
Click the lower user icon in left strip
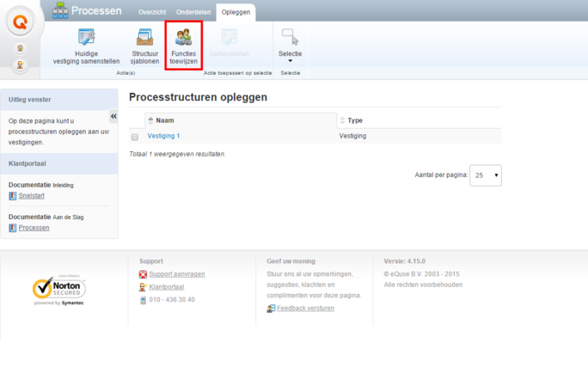21,66
